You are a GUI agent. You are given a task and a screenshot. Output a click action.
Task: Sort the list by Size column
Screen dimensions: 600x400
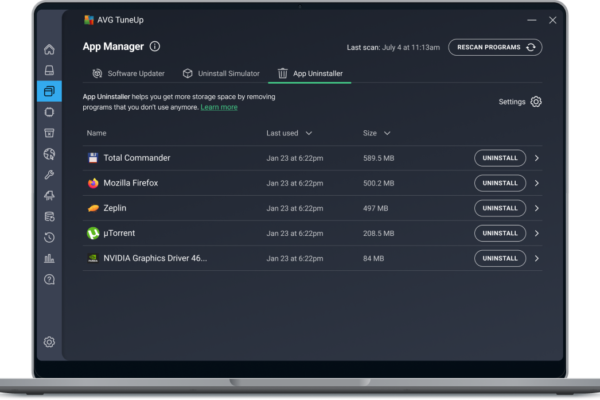tap(376, 133)
